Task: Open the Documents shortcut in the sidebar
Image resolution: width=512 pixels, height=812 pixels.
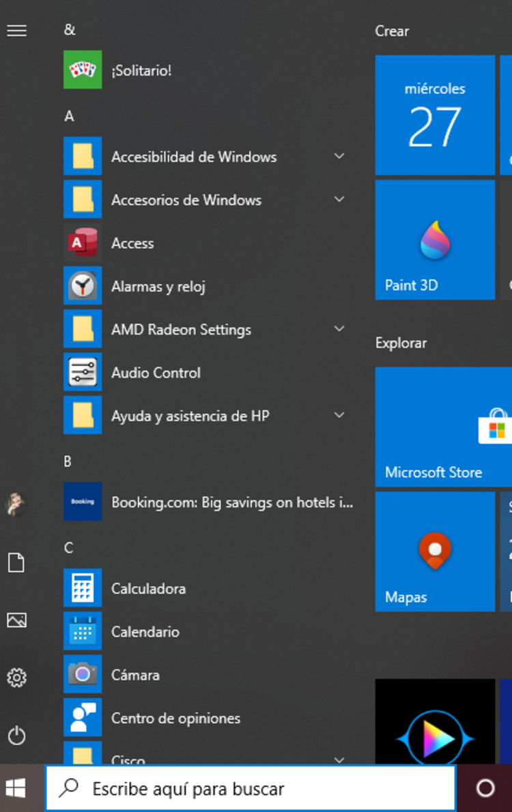Action: pos(16,563)
